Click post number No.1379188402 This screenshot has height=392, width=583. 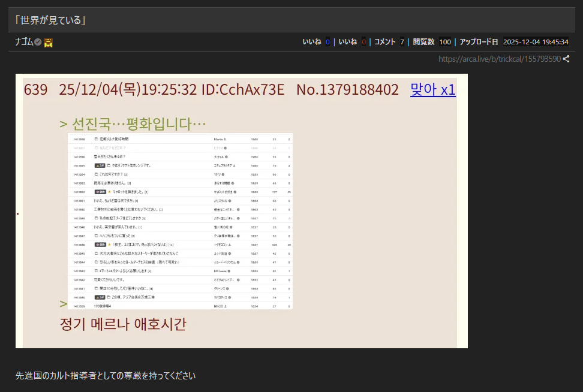tap(347, 90)
